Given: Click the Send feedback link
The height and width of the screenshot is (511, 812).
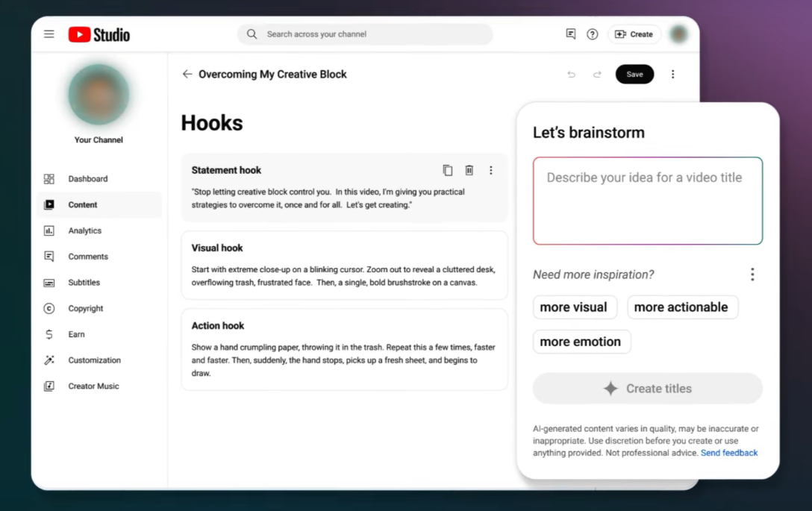Looking at the screenshot, I should [729, 453].
